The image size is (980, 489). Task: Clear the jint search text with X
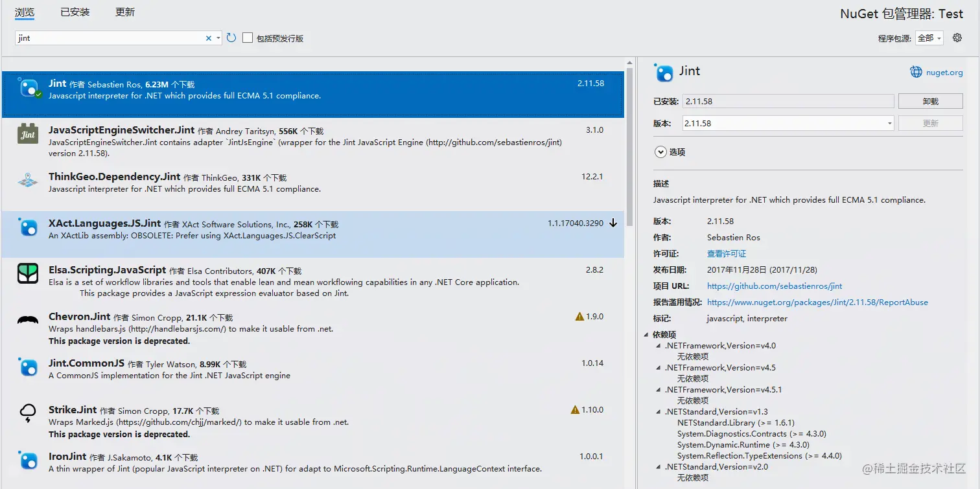pos(209,38)
